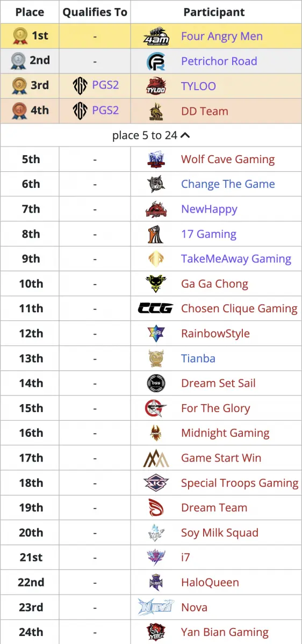This screenshot has width=302, height=644.
Task: Open the Change The Game team link
Action: point(228,184)
